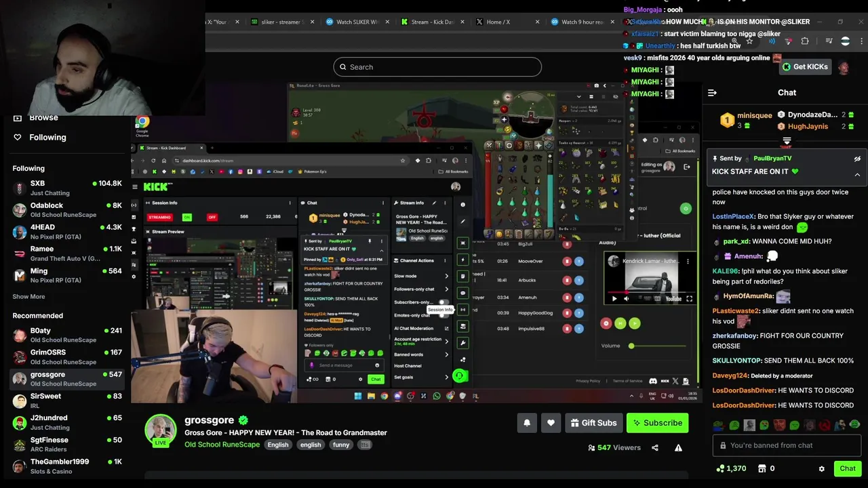Click the capitalized 'English' language tag

[278, 445]
